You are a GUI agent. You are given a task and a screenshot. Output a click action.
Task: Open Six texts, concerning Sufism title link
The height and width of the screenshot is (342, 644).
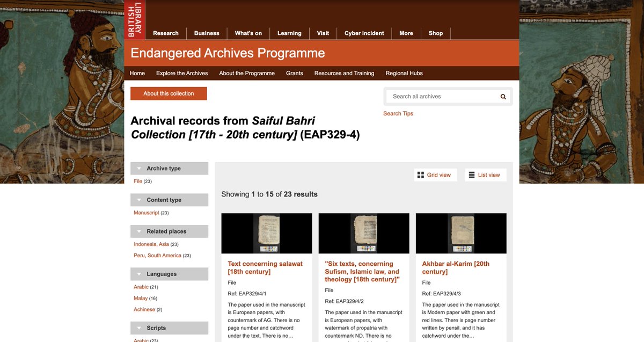(x=362, y=272)
